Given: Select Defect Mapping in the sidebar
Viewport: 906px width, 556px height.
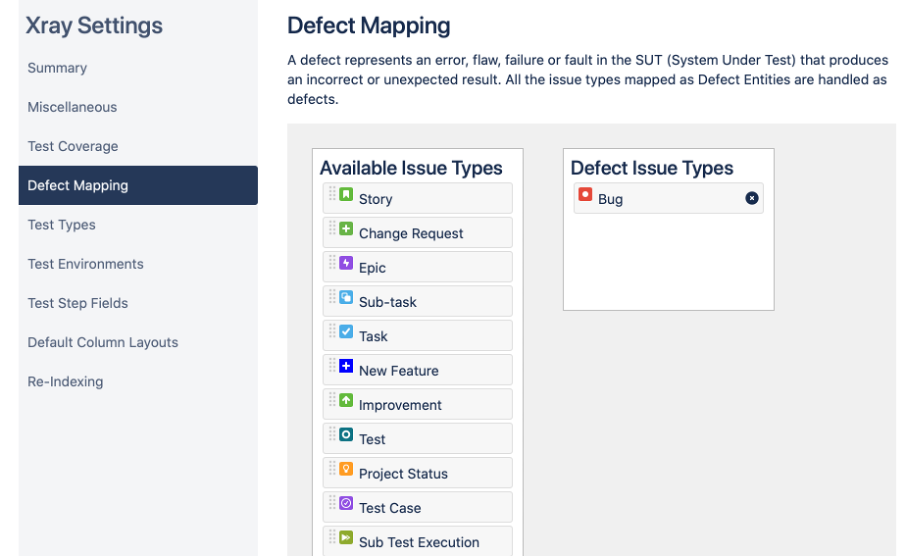Looking at the screenshot, I should coord(78,185).
